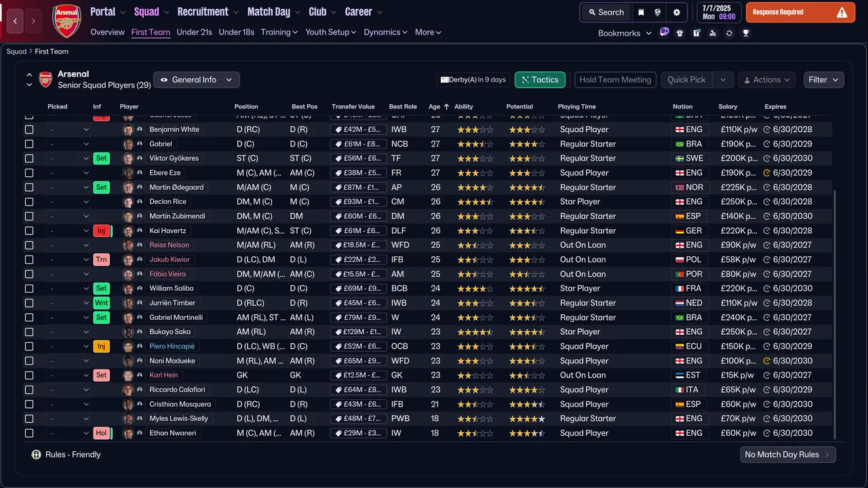Open the settings gear icon
The width and height of the screenshot is (868, 488).
[x=677, y=12]
